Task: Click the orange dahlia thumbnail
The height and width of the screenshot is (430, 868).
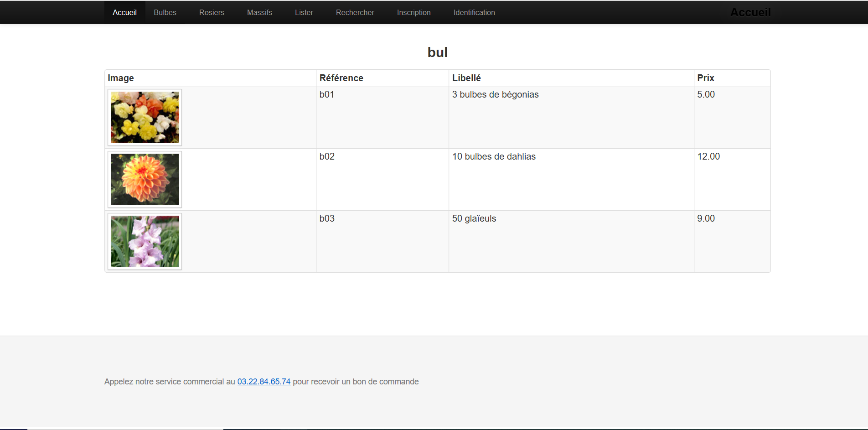Action: [145, 179]
